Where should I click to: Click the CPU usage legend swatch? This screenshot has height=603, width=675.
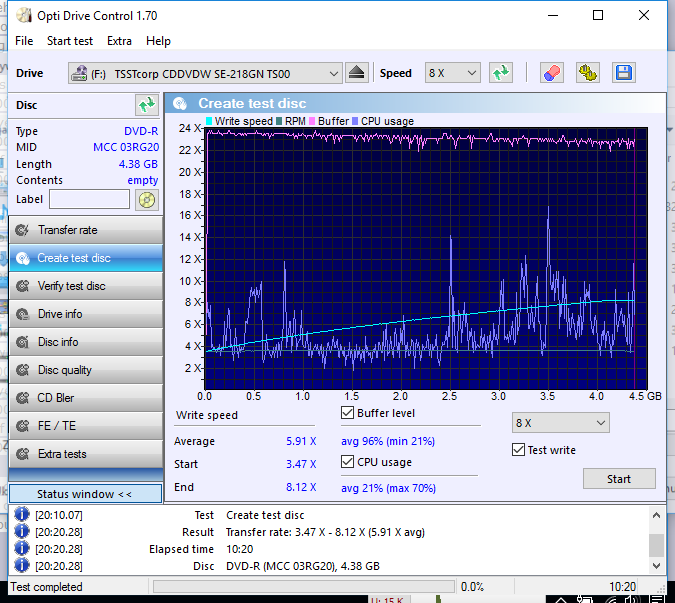pos(355,121)
